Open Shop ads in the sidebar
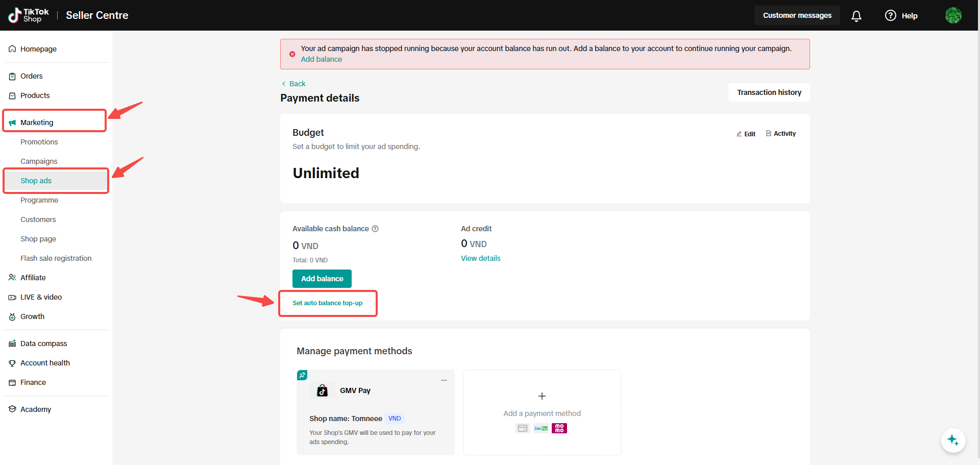 tap(36, 181)
